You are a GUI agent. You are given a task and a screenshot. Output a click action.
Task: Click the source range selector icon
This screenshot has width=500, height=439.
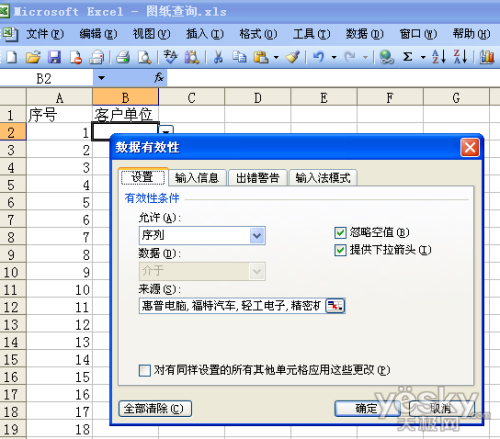click(x=335, y=306)
